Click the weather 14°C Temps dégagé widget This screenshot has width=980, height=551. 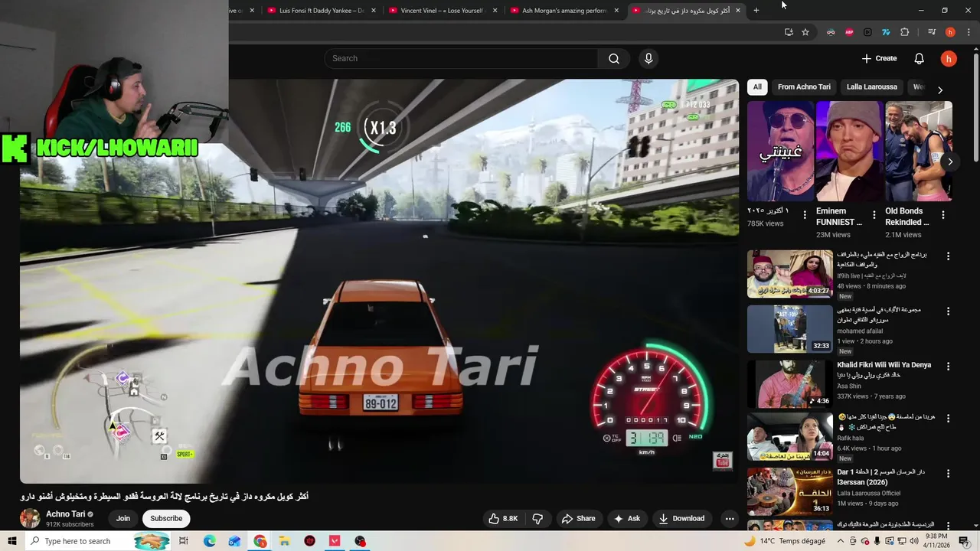[785, 541]
